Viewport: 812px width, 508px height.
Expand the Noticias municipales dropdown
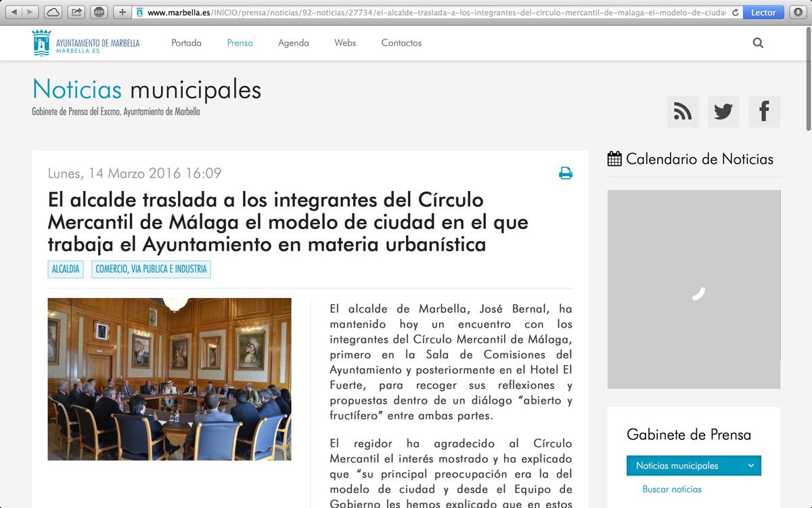coord(694,465)
